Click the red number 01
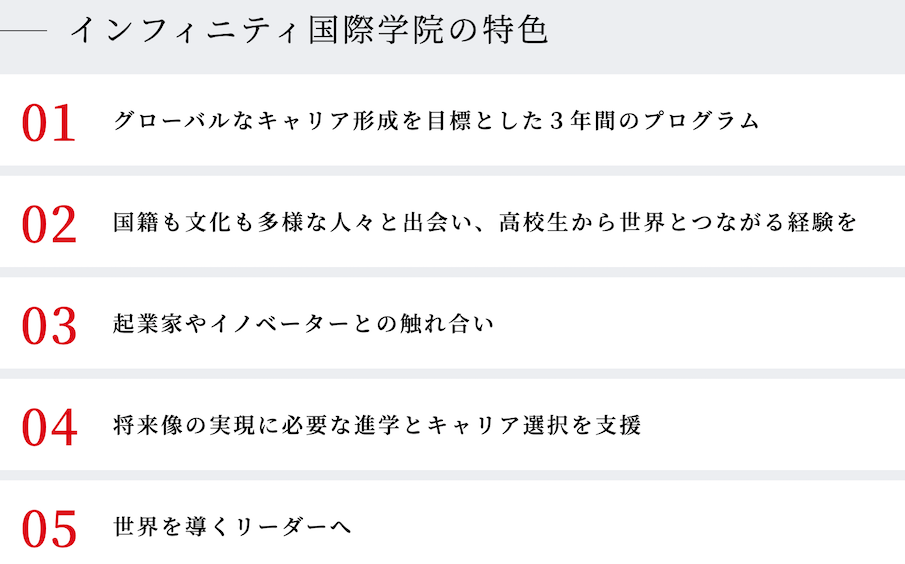This screenshot has height=564, width=905. 48,123
